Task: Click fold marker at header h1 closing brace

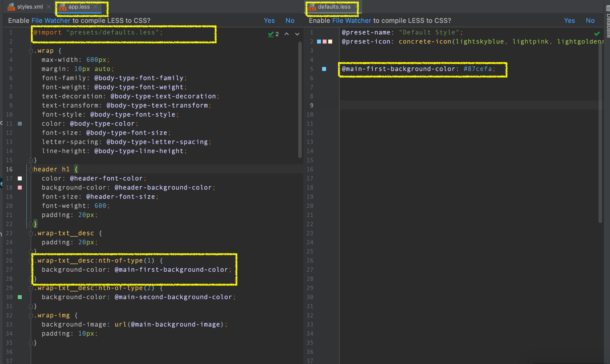Action: pyautogui.click(x=31, y=224)
